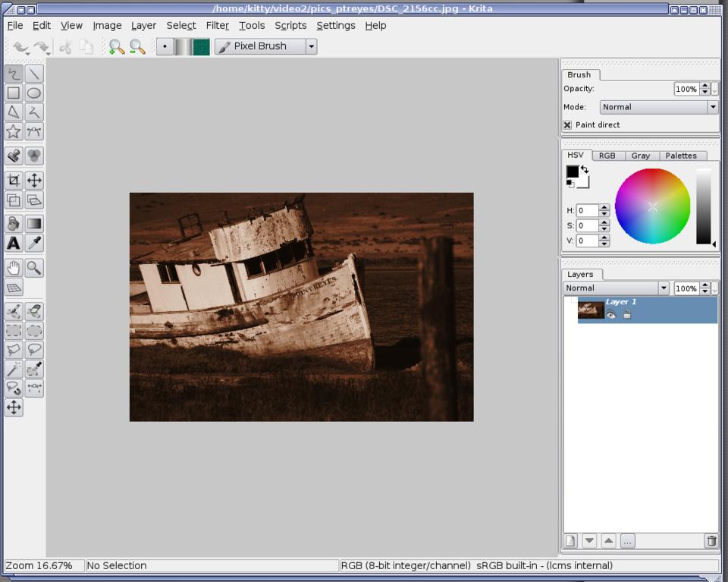
Task: Delete layer using the trash icon
Action: tap(711, 541)
